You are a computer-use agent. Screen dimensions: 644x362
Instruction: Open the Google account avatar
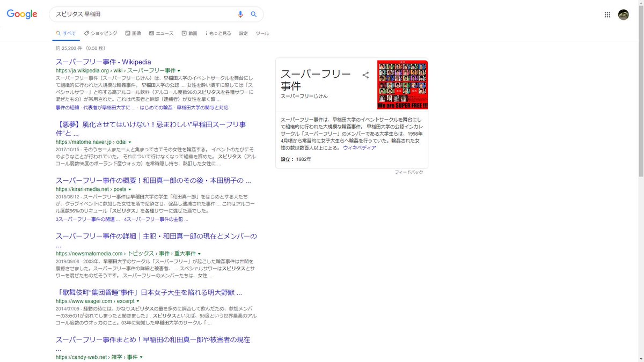[624, 15]
